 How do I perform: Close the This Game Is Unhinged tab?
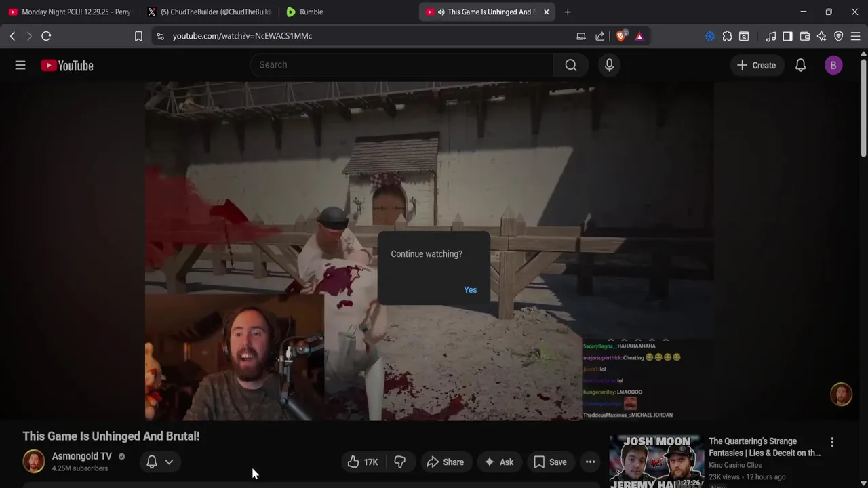tap(547, 12)
